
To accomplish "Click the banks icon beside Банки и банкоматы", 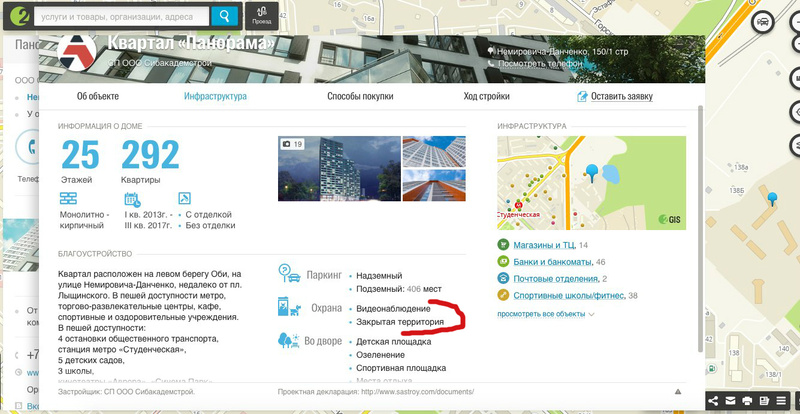I will [504, 262].
